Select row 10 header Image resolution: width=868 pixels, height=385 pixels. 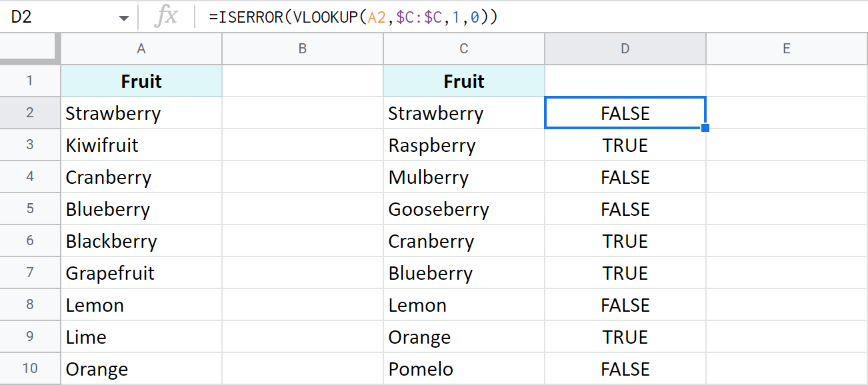coord(30,369)
